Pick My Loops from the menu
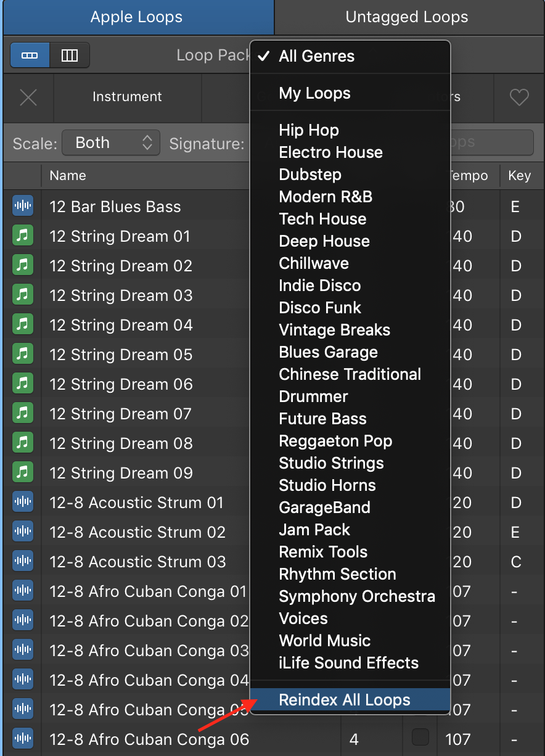 (314, 93)
